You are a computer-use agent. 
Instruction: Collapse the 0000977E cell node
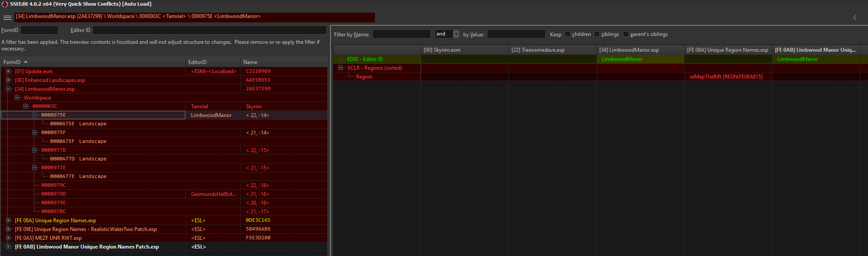point(34,167)
